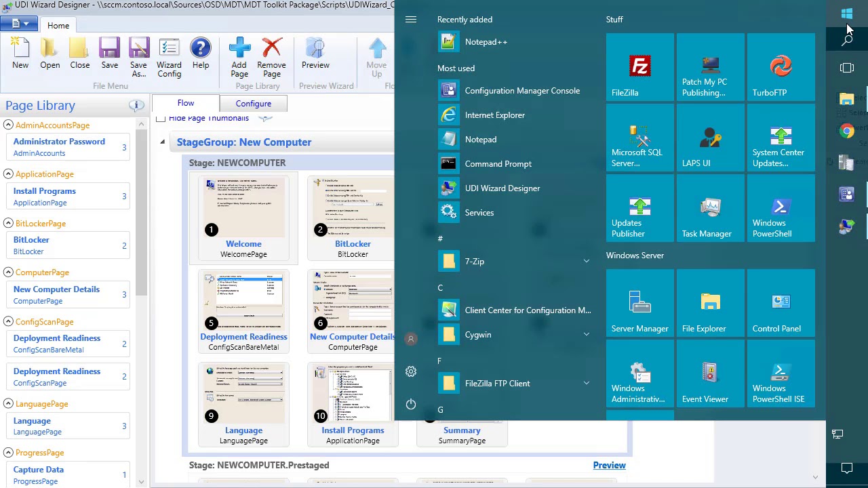The height and width of the screenshot is (488, 868).
Task: Collapse the StageGroup New Computer section
Action: click(162, 142)
